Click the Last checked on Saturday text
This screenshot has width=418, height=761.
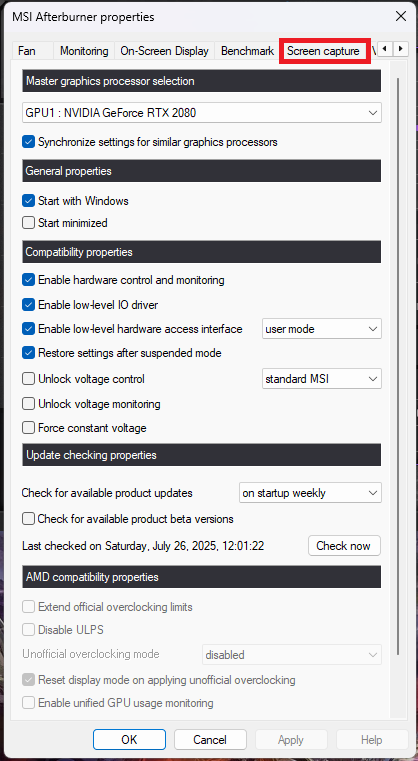pyautogui.click(x=143, y=546)
